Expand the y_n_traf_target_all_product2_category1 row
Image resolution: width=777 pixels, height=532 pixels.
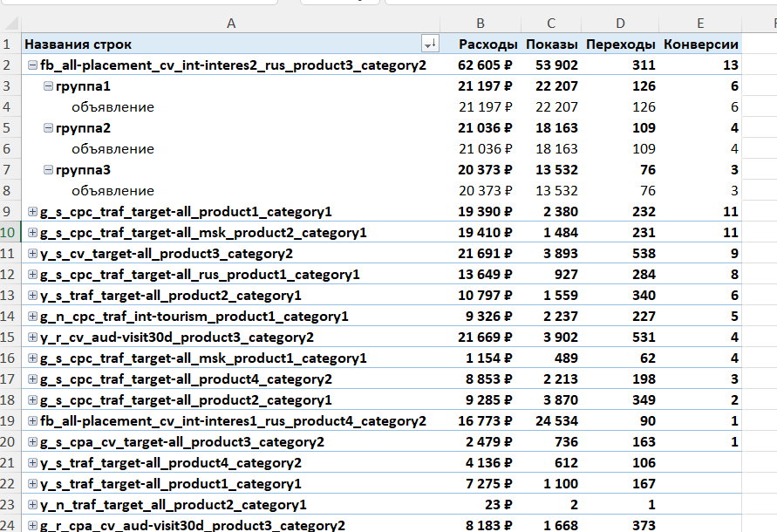click(32, 505)
